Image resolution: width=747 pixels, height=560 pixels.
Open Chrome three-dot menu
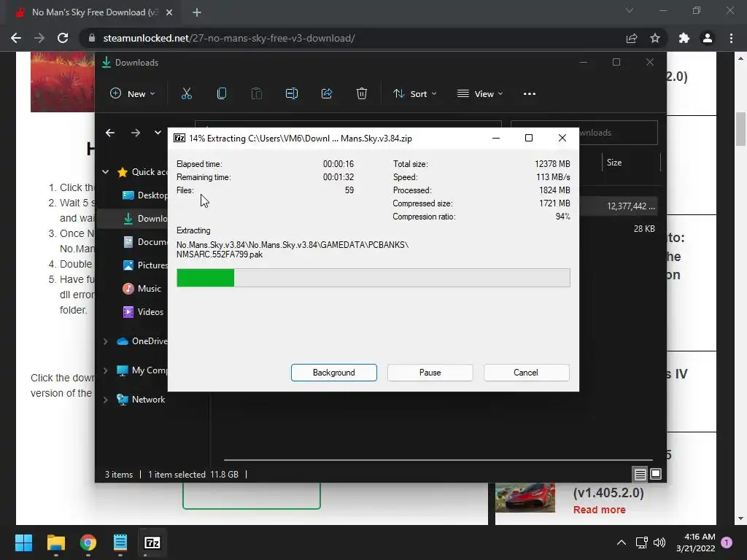(731, 38)
